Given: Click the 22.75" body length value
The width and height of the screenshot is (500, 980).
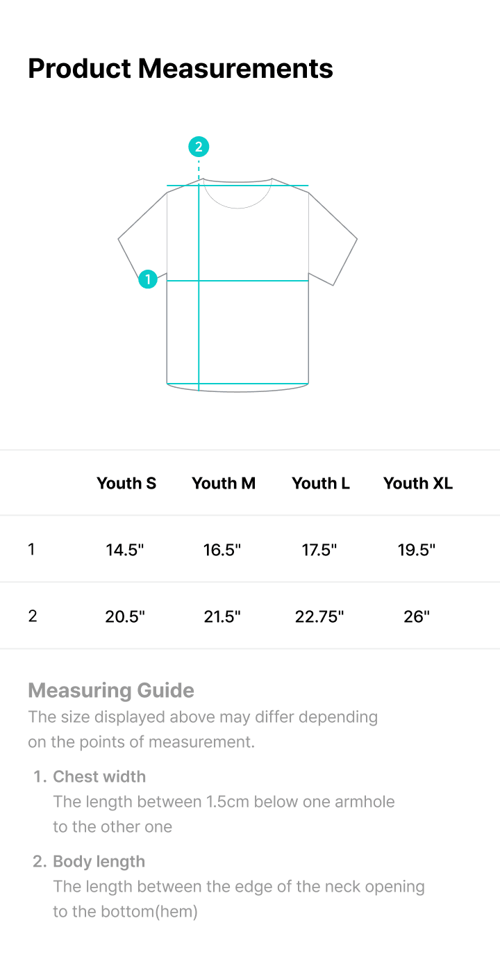Looking at the screenshot, I should point(319,616).
